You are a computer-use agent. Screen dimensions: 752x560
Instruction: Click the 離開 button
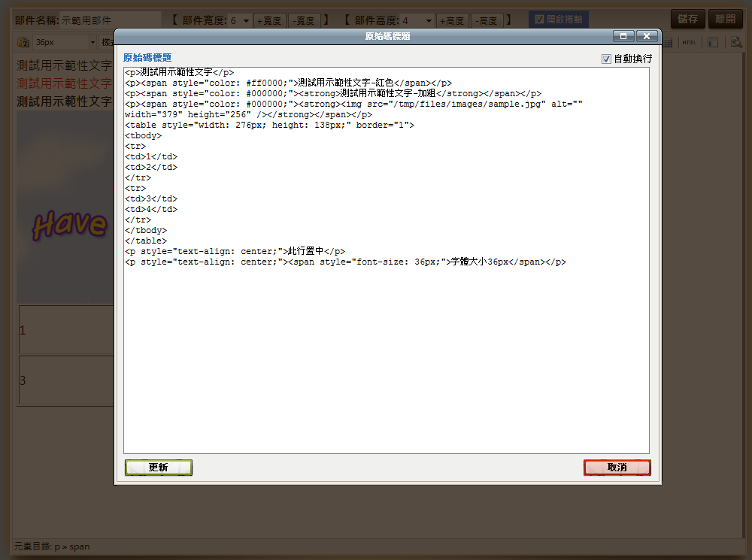pos(726,19)
